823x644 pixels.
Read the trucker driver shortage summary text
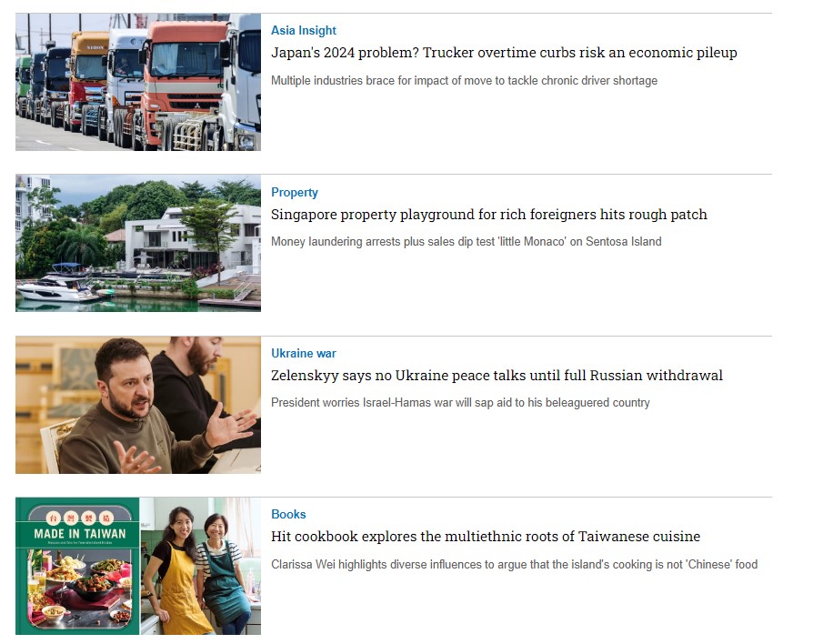tap(464, 80)
